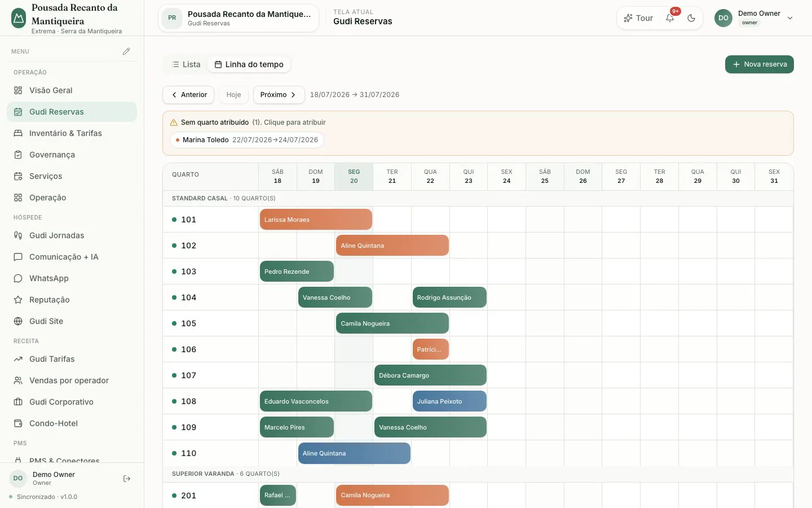Edit the menu with the pencil icon
Image resolution: width=812 pixels, height=508 pixels.
[126, 51]
